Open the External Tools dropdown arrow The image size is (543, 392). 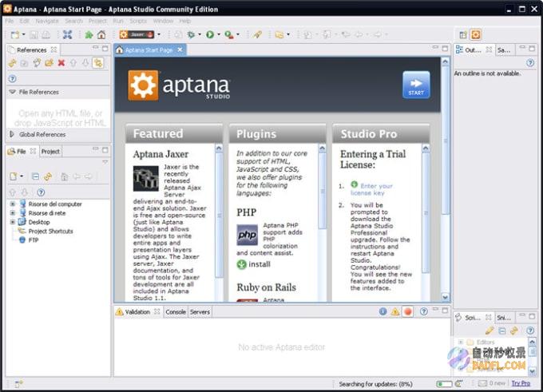[x=238, y=34]
